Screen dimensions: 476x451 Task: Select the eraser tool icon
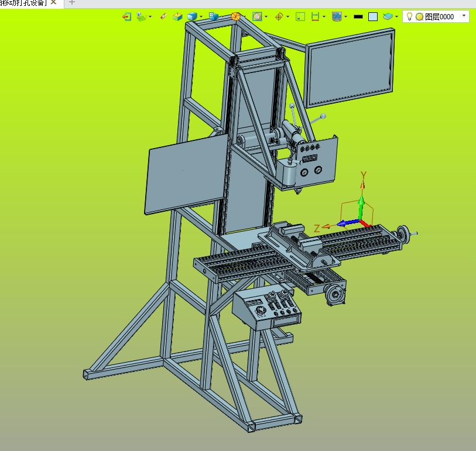tap(163, 16)
